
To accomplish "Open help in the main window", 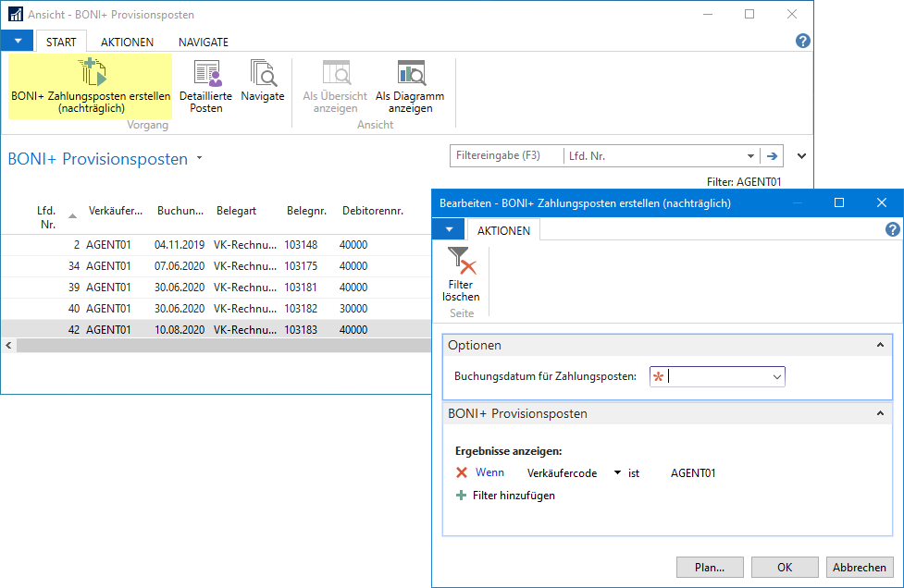I will (x=802, y=41).
